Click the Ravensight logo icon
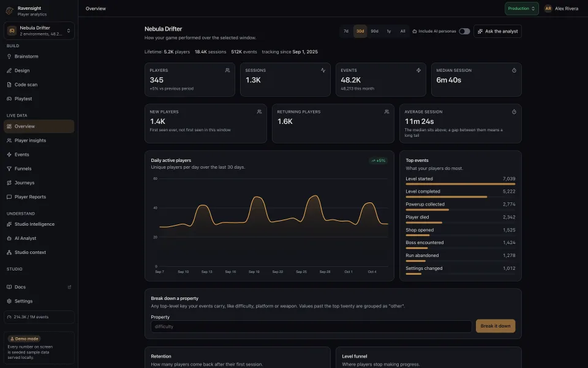The image size is (588, 368). (x=10, y=11)
